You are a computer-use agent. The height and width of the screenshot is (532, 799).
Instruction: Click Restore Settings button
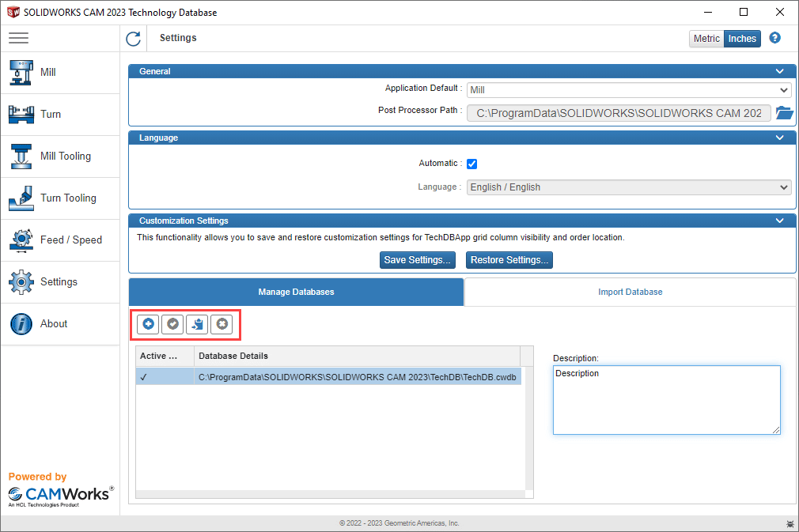point(509,260)
